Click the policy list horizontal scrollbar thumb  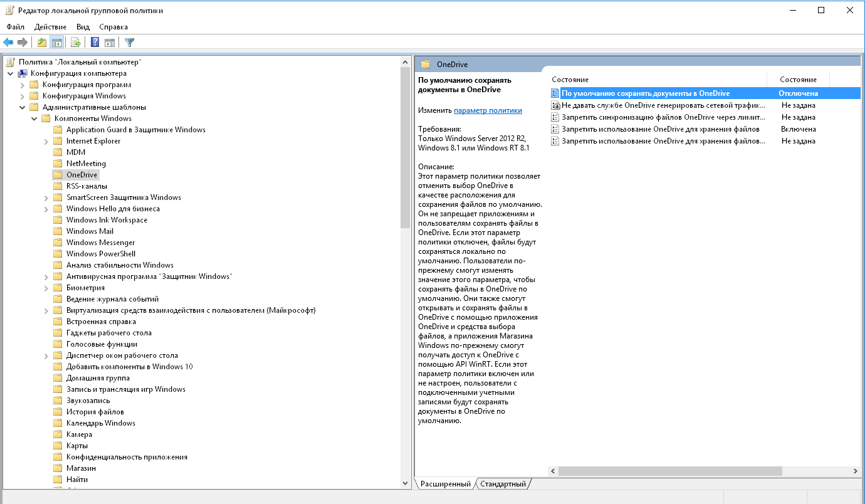(670, 471)
